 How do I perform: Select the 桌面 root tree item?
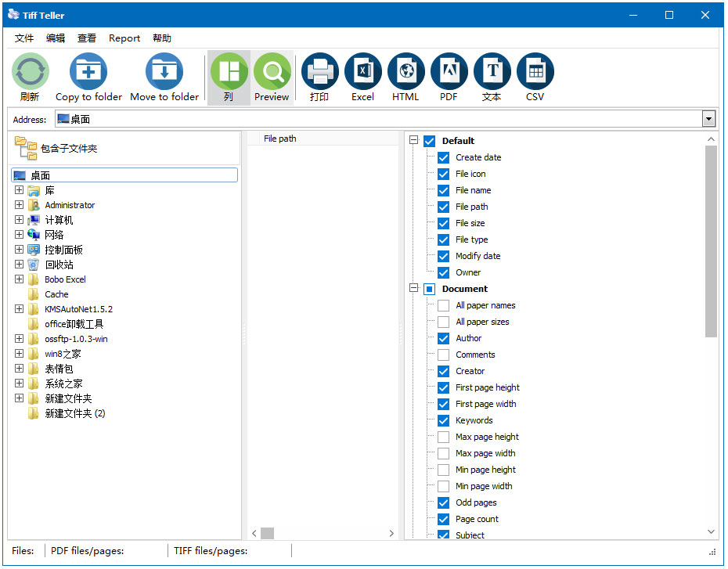[x=124, y=175]
